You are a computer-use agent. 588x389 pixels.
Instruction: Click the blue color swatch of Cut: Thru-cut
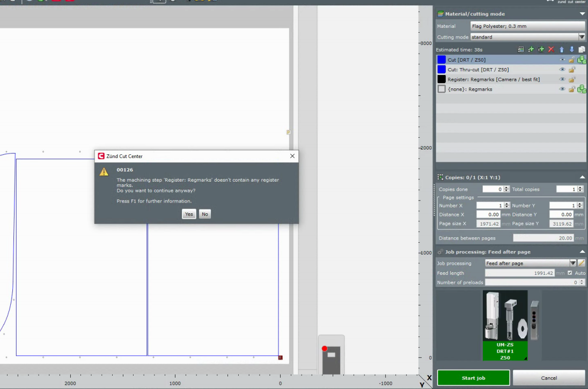(442, 70)
